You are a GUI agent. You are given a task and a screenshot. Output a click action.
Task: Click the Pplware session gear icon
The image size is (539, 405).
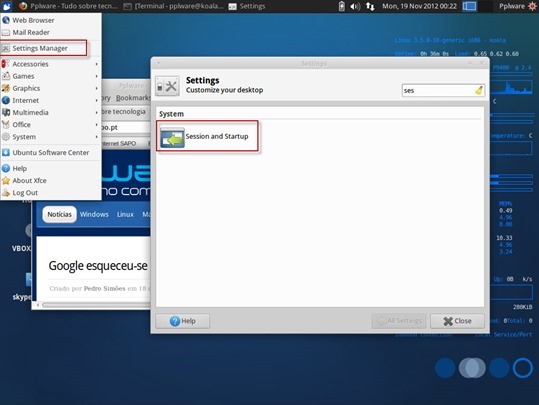tap(532, 6)
